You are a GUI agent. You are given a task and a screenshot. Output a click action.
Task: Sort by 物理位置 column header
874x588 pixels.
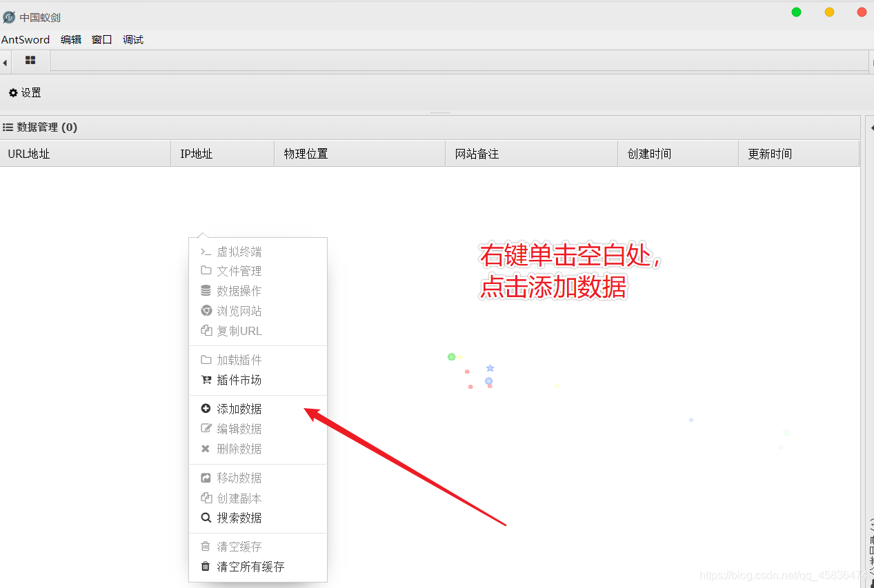click(359, 154)
